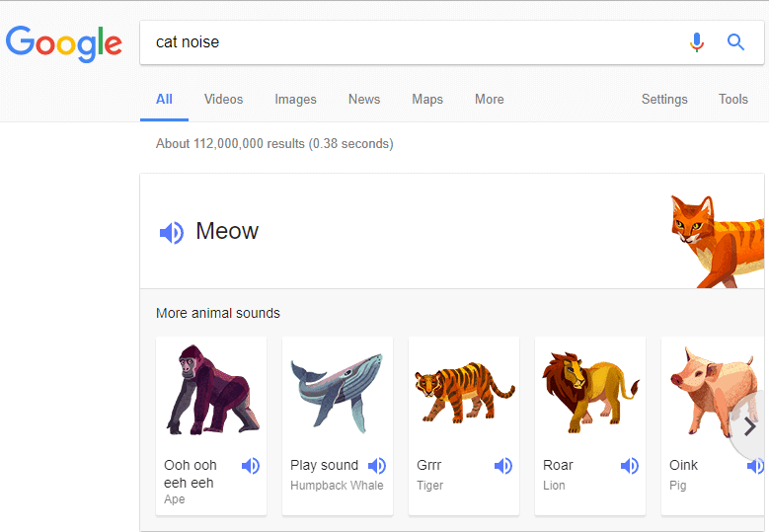Image resolution: width=769 pixels, height=532 pixels.
Task: Open the Tools options
Action: coord(733,99)
